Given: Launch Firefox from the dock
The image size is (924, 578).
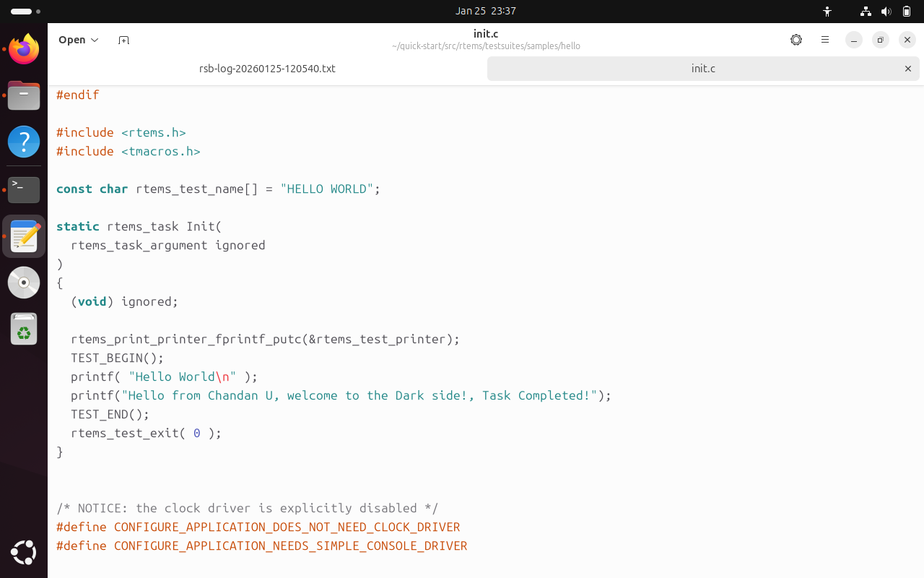Looking at the screenshot, I should 24,49.
